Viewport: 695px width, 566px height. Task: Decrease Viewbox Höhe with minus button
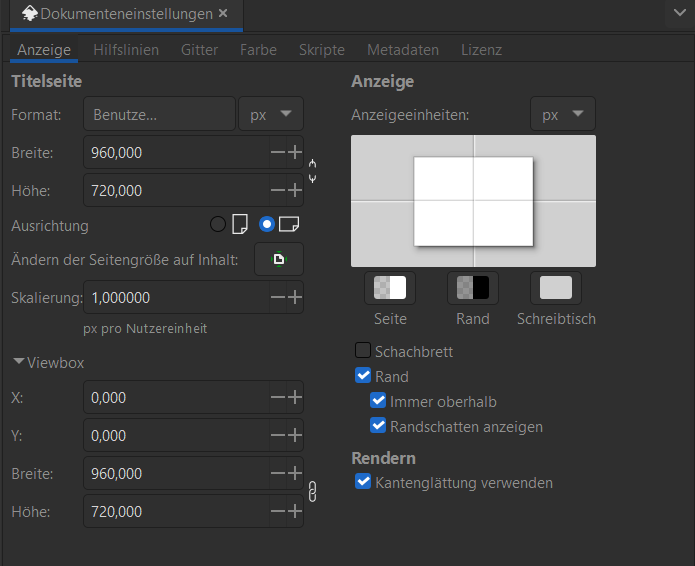278,511
